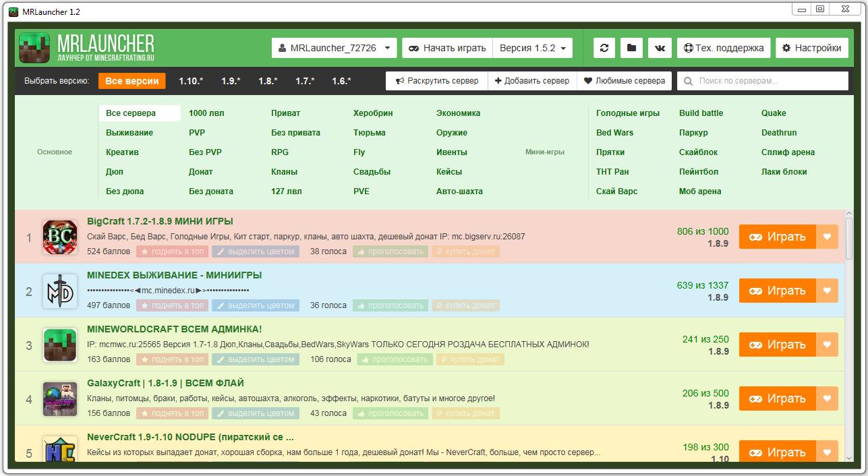The width and height of the screenshot is (868, 476).
Task: Select the 1.8.* version filter tab
Action: 268,81
